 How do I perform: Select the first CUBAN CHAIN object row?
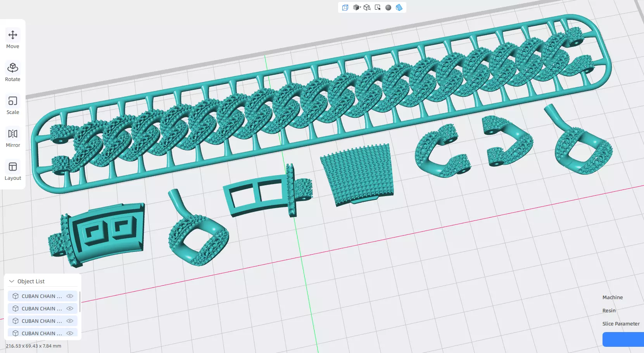click(43, 296)
